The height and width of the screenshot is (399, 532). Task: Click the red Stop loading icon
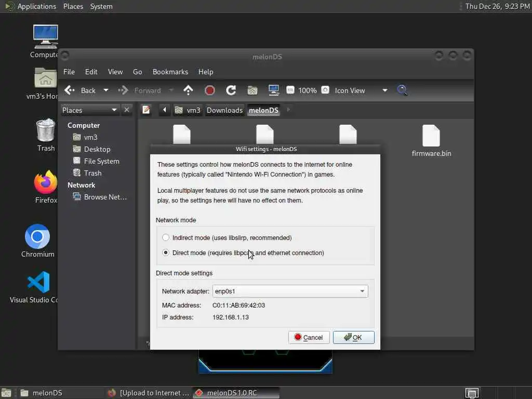click(x=210, y=90)
